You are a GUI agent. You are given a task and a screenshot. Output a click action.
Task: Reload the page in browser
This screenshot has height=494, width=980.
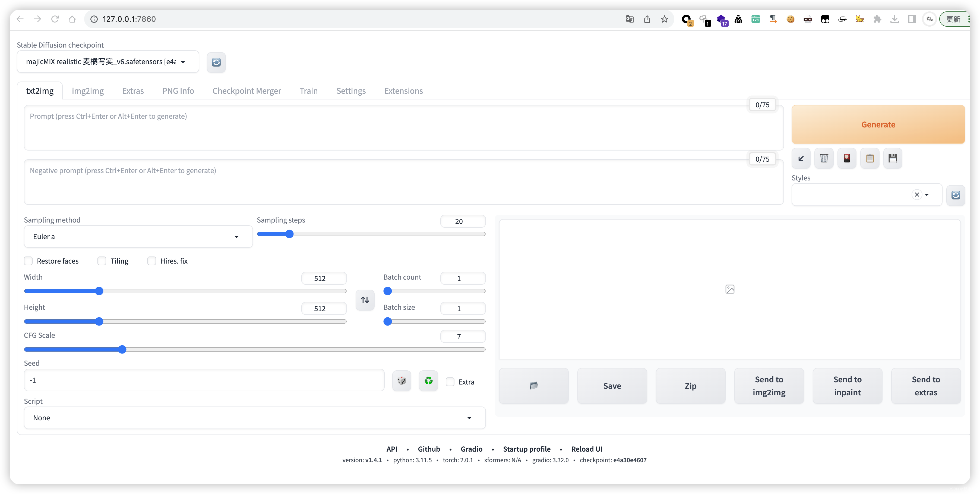click(55, 19)
